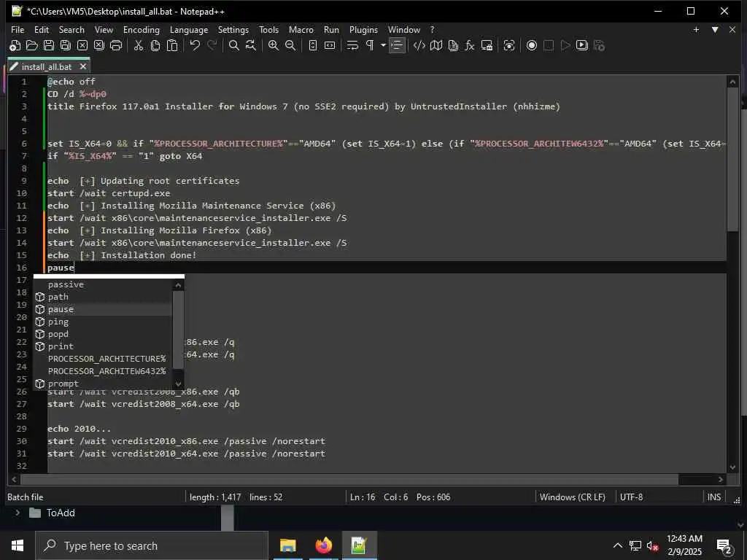Click the plus button on menu bar
The image size is (747, 560).
click(x=696, y=29)
